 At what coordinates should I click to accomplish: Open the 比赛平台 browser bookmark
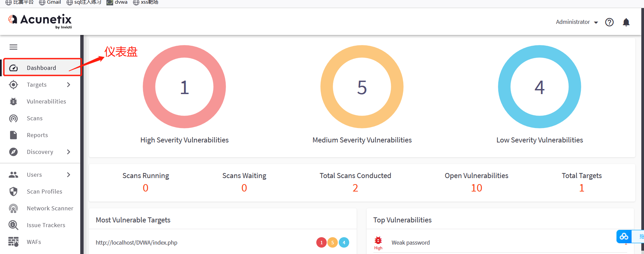coord(19,2)
